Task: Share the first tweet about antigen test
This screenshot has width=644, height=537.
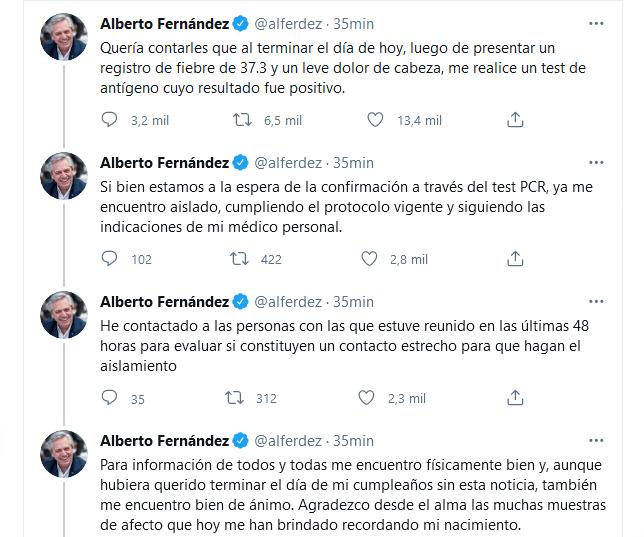Action: [x=515, y=120]
